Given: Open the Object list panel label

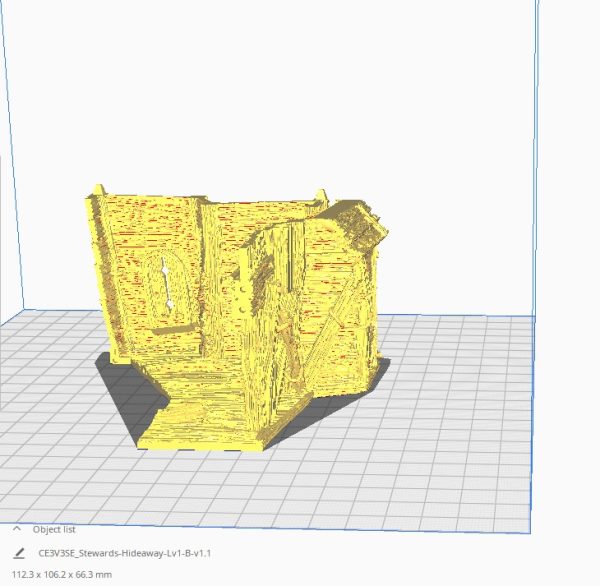Looking at the screenshot, I should 54,529.
